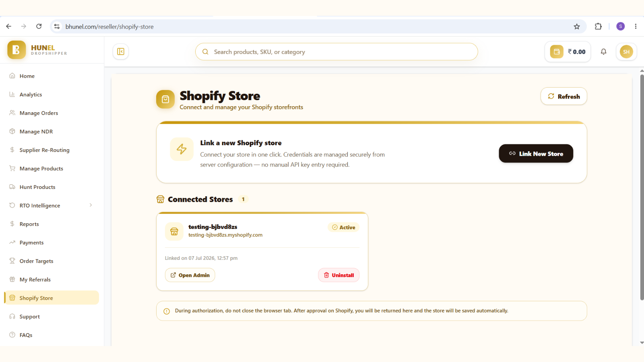Expand the RTO Intelligence chevron
Screen dimensions: 644x362
point(91,205)
